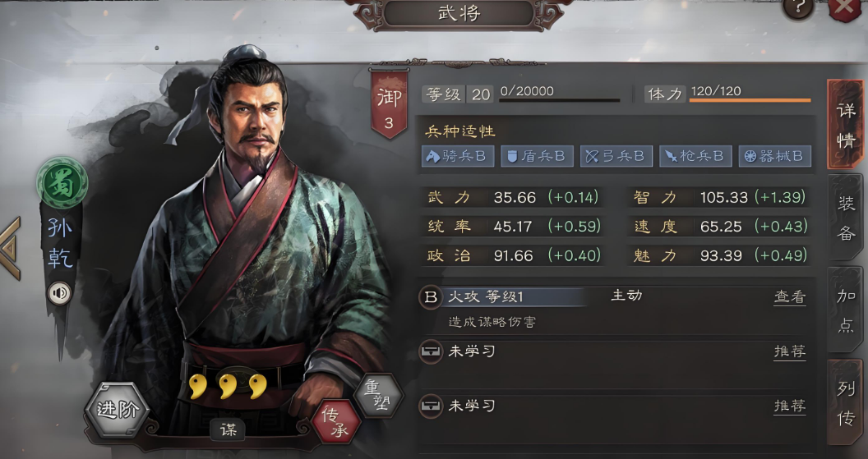Tap the 进阶 hexagon button

pyautogui.click(x=118, y=410)
